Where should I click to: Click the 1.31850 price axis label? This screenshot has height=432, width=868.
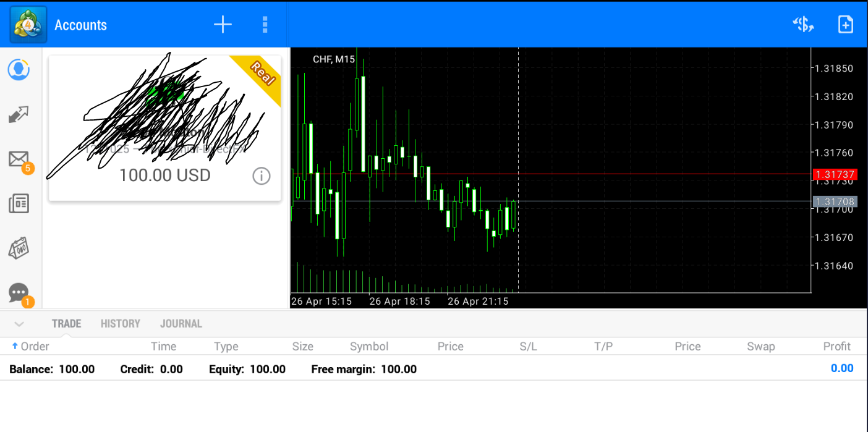pos(835,68)
